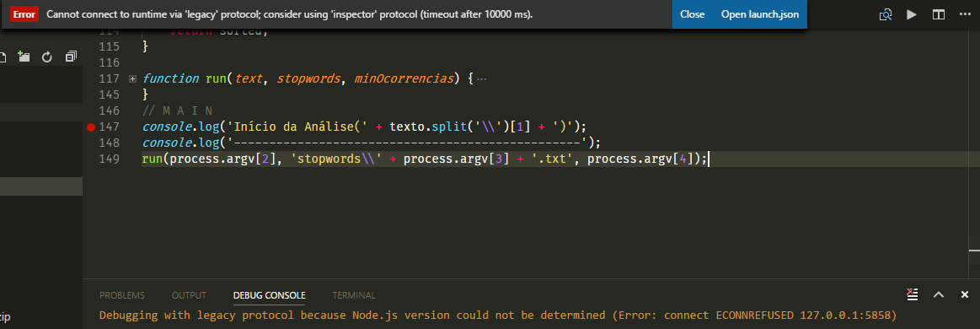Run the code with the play icon
This screenshot has width=980, height=329.
[x=912, y=14]
